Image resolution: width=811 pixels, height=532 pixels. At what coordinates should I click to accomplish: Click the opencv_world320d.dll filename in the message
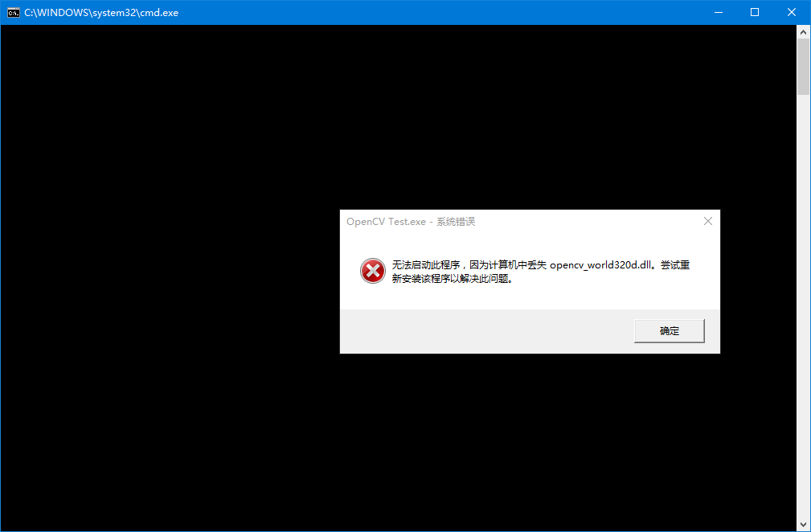pos(600,265)
